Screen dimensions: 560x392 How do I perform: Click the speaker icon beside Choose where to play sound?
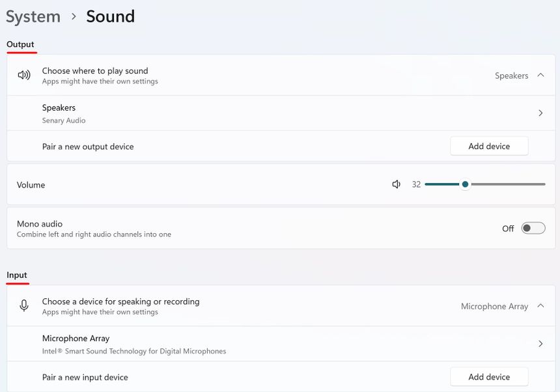click(24, 76)
